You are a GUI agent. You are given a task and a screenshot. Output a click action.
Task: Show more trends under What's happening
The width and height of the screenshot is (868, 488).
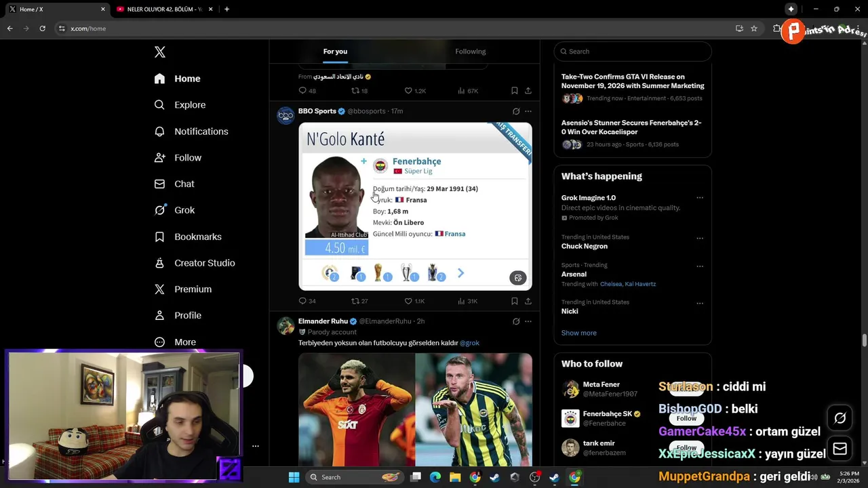[579, 333]
